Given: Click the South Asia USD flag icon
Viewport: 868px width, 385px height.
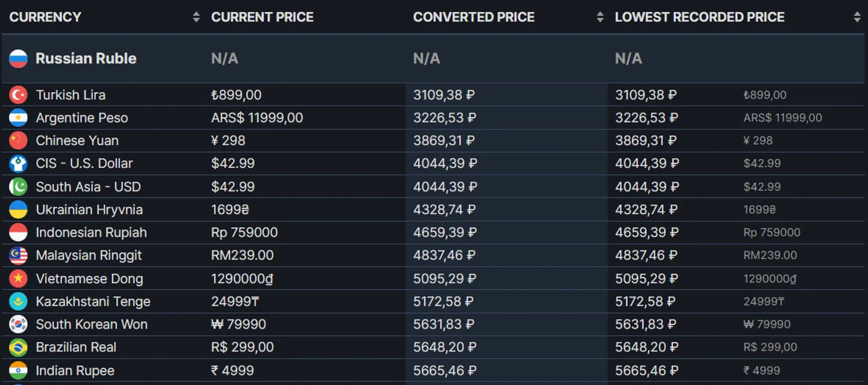Looking at the screenshot, I should coord(18,187).
